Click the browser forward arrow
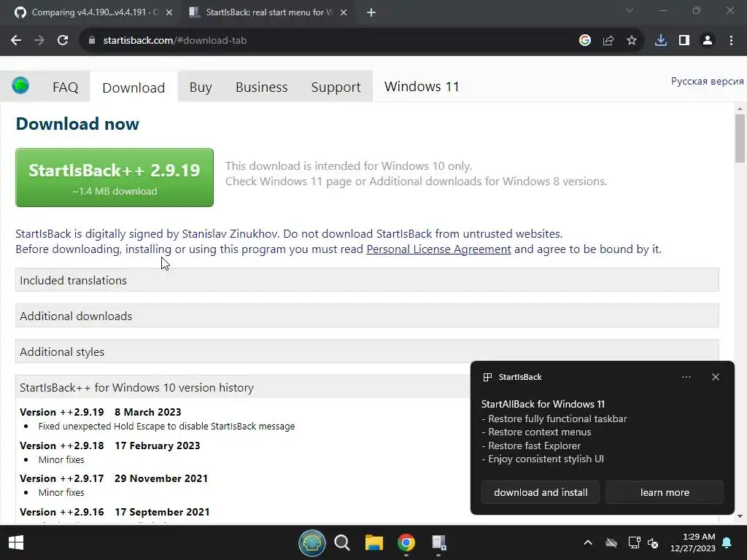The height and width of the screenshot is (560, 747). [x=39, y=41]
